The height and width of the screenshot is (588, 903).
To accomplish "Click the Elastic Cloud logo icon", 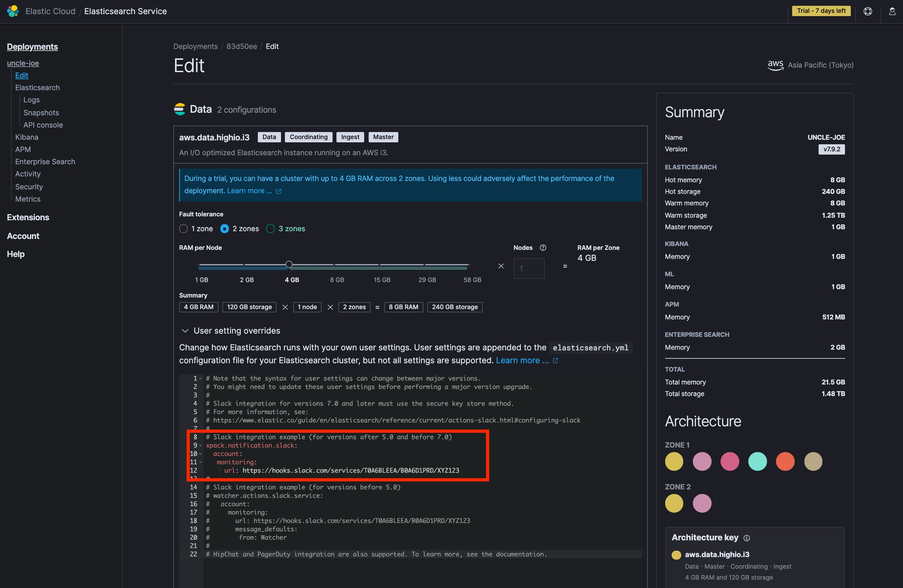I will coord(13,11).
